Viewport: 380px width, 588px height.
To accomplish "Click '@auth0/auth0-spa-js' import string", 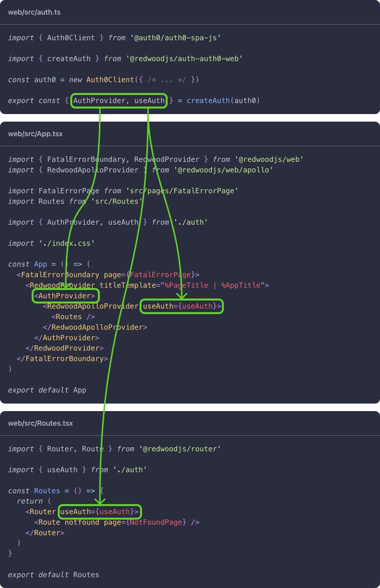I will (x=175, y=38).
